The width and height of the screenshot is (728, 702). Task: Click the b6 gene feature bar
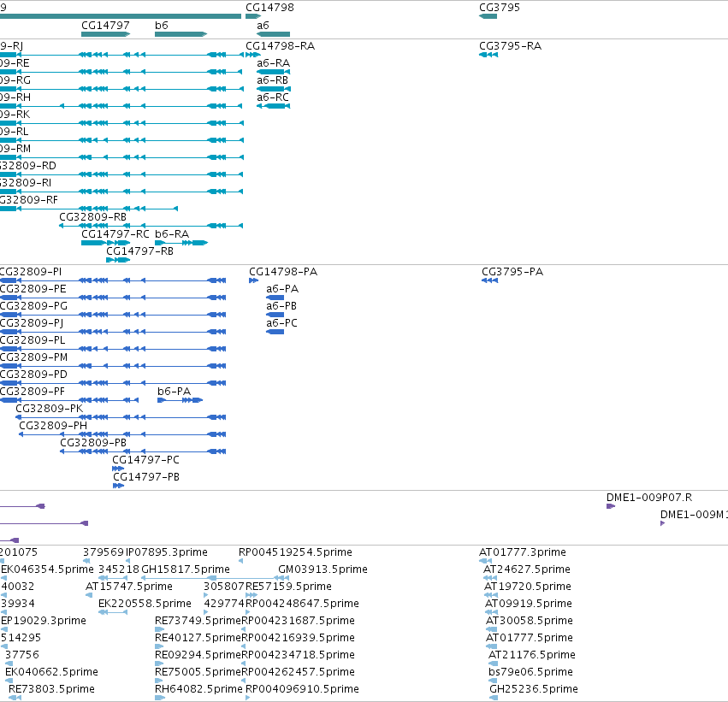[181, 34]
